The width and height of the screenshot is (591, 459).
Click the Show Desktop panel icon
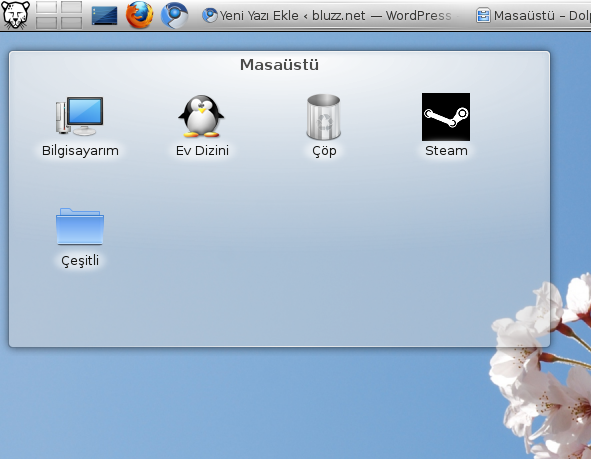[104, 15]
